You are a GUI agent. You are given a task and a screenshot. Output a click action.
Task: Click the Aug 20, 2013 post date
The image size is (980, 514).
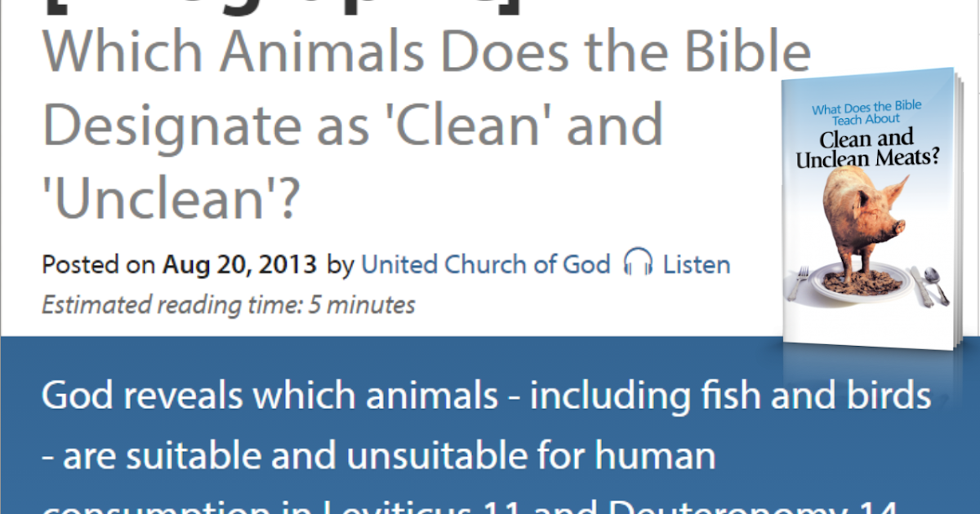click(x=239, y=265)
